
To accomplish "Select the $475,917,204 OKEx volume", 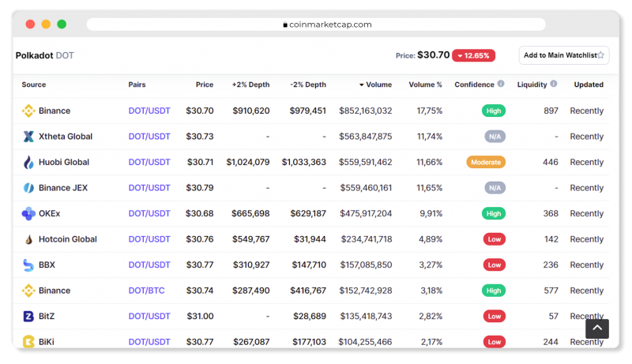I will (366, 213).
